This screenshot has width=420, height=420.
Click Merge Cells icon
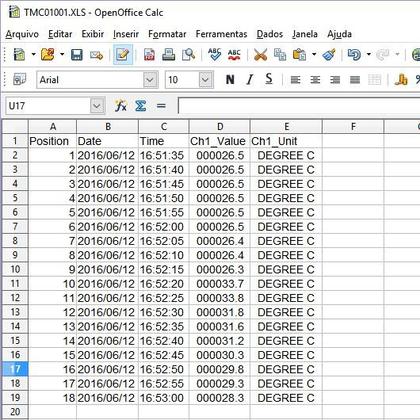pyautogui.click(x=374, y=80)
